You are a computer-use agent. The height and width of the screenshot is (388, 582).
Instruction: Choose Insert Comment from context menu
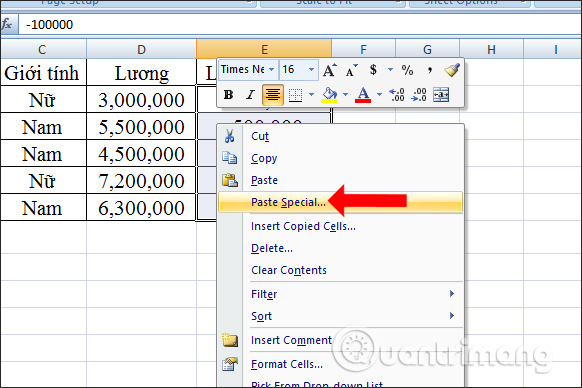pyautogui.click(x=340, y=340)
